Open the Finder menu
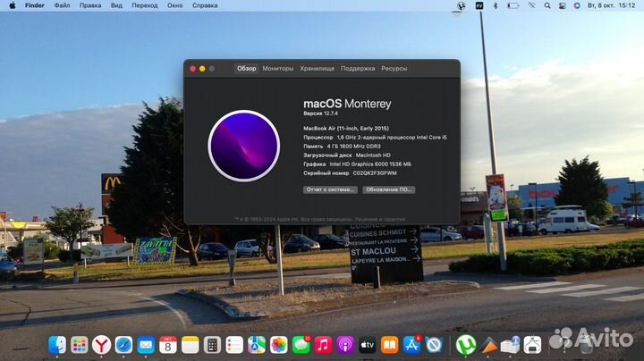Image resolution: width=644 pixels, height=361 pixels. click(35, 5)
